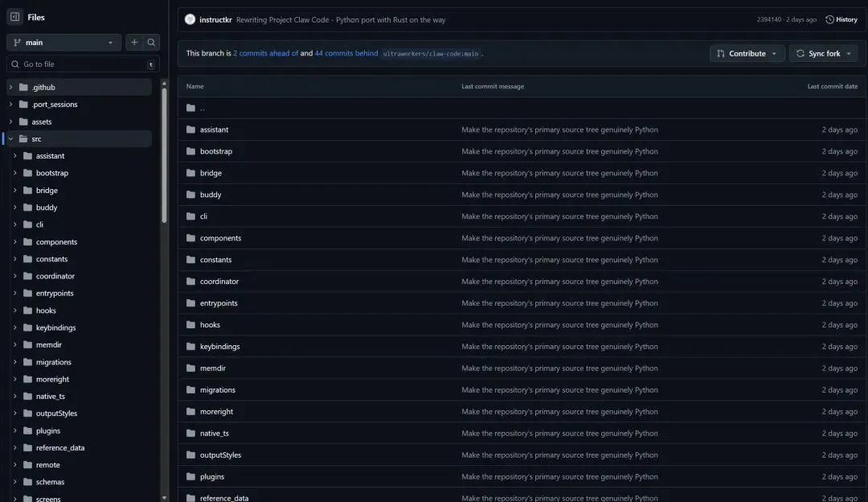Click the parent directory folder icon
This screenshot has height=502, width=868.
pyautogui.click(x=191, y=108)
